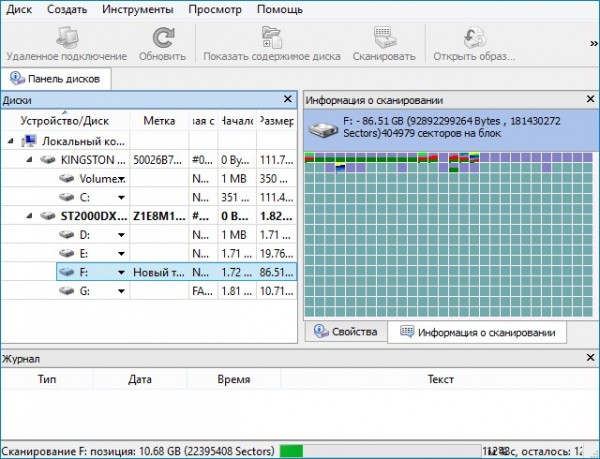Open the dropdown arrow next to E:
The width and height of the screenshot is (600, 459).
[x=121, y=254]
